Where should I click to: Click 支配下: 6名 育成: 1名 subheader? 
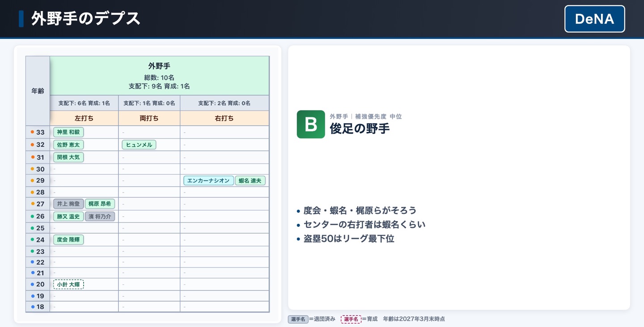[84, 103]
